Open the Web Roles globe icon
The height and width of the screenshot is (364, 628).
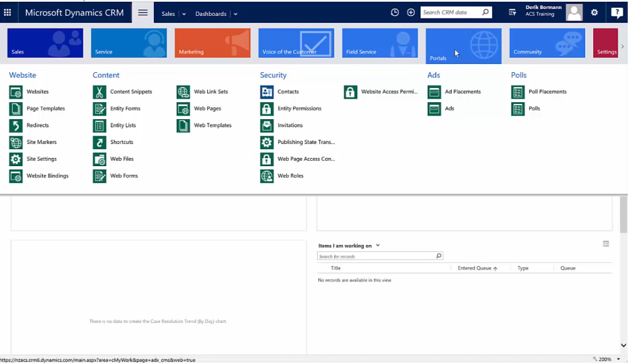coord(267,176)
